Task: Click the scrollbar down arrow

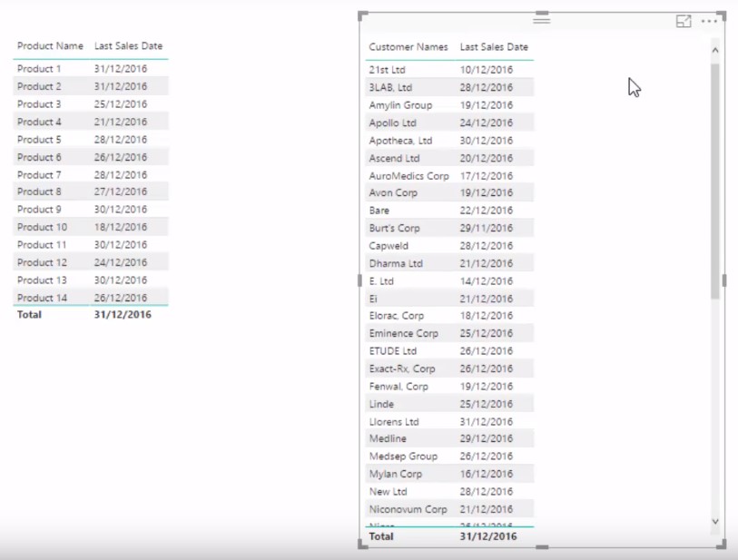Action: click(x=715, y=521)
